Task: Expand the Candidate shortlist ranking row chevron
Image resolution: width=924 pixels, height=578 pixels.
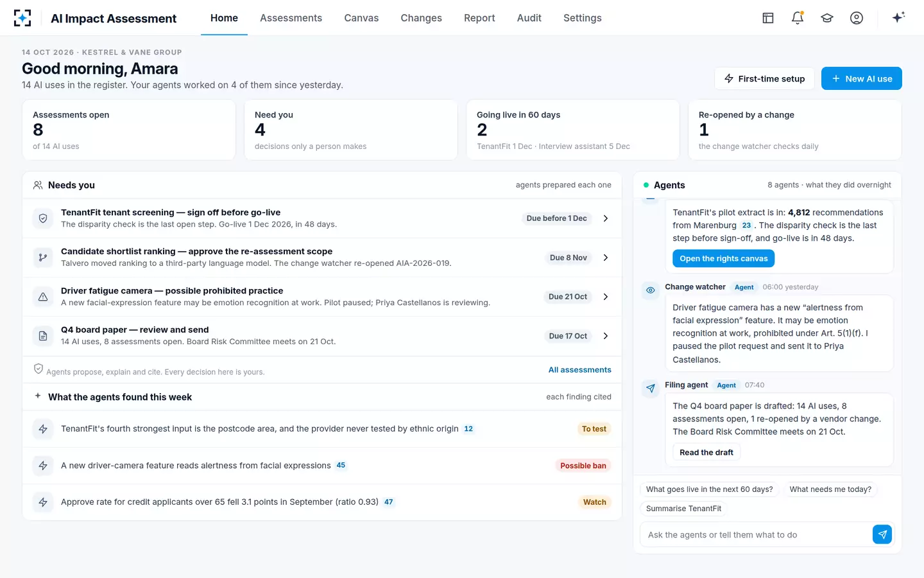Action: [606, 258]
